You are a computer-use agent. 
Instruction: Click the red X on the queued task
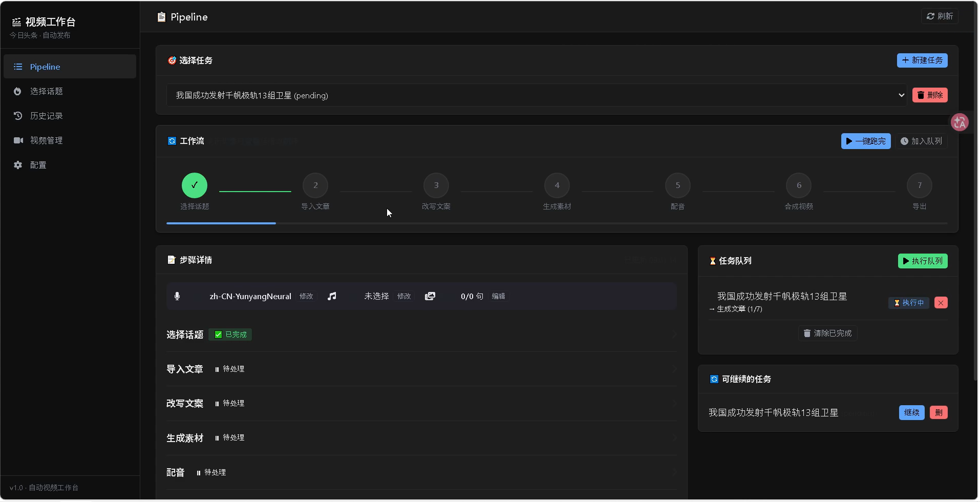pyautogui.click(x=941, y=303)
